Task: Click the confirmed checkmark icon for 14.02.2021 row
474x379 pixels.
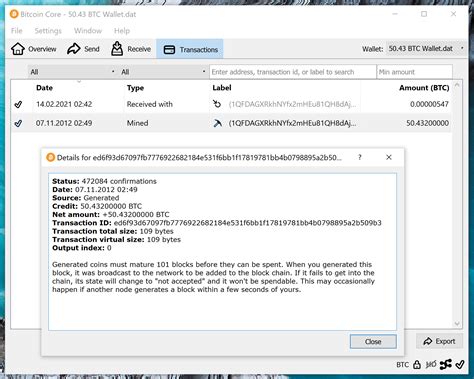Action: coord(19,104)
